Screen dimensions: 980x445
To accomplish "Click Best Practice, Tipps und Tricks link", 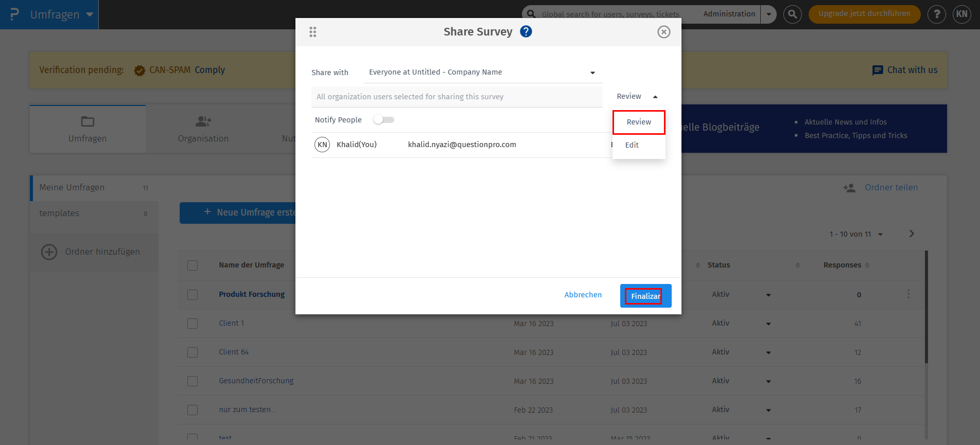I will tap(855, 136).
